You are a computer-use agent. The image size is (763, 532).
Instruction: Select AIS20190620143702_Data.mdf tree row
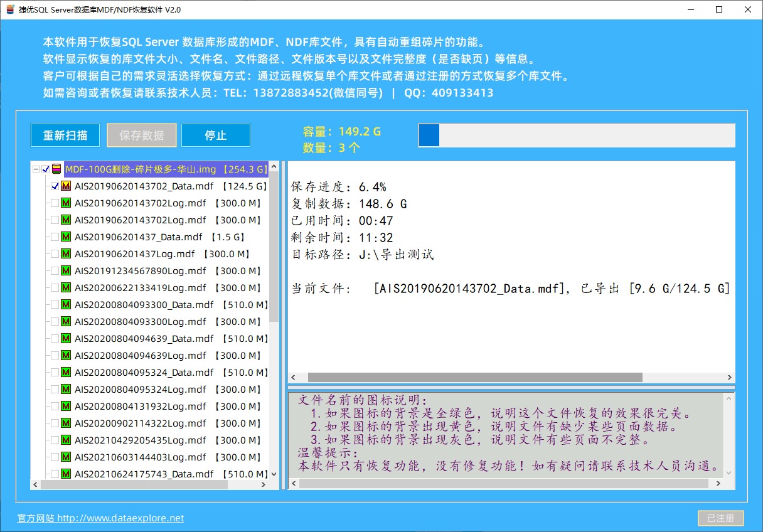tap(171, 186)
